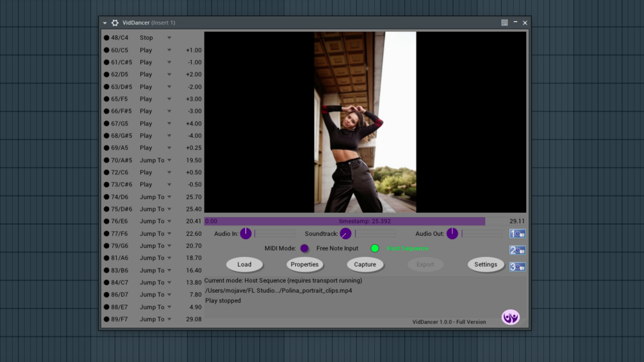The image size is (644, 362).
Task: Toggle the 63/D#5 note indicator dot
Action: click(106, 86)
